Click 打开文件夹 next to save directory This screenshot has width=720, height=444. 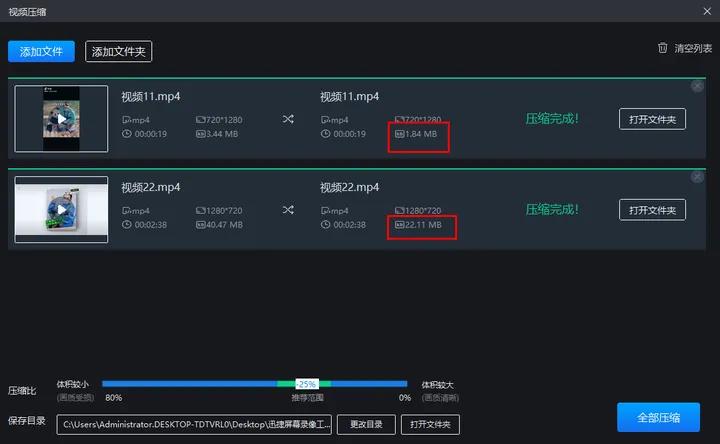(x=430, y=424)
